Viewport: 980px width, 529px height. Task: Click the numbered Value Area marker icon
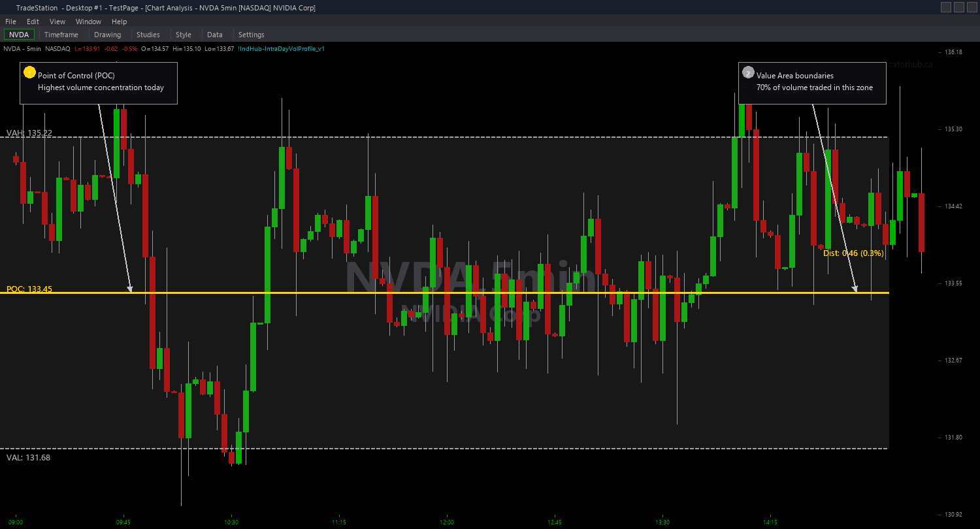pyautogui.click(x=748, y=72)
